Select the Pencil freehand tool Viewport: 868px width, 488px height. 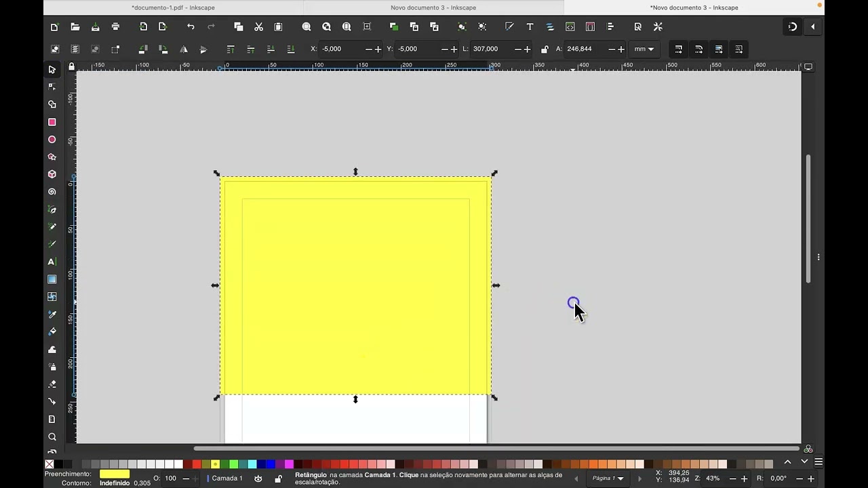52,227
